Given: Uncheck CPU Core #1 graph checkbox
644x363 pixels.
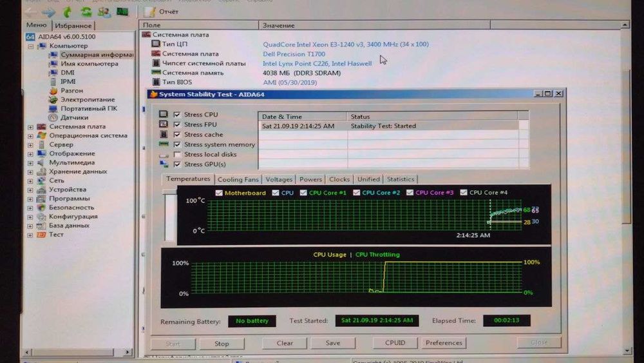Looking at the screenshot, I should [303, 192].
